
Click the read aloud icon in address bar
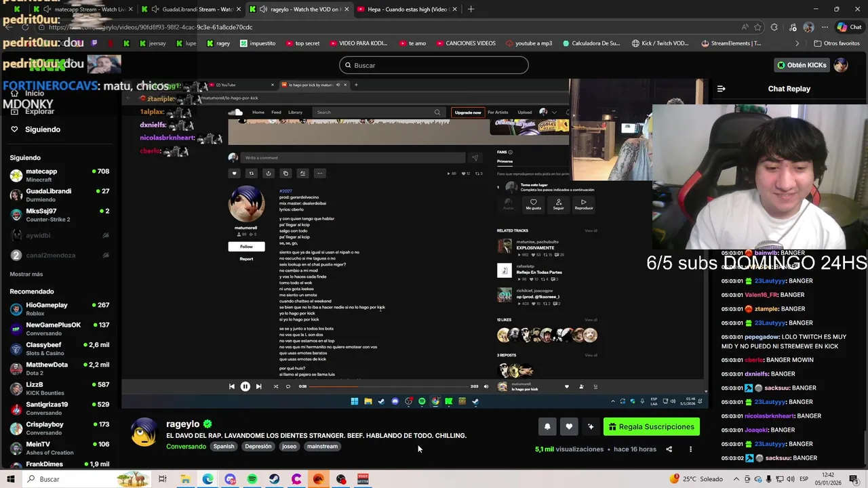click(x=745, y=27)
